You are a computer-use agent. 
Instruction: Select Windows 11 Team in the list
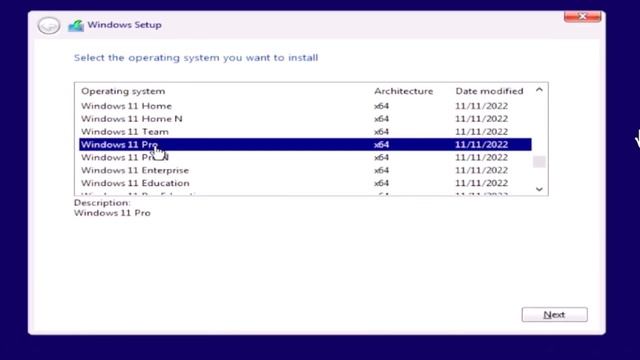[305, 132]
